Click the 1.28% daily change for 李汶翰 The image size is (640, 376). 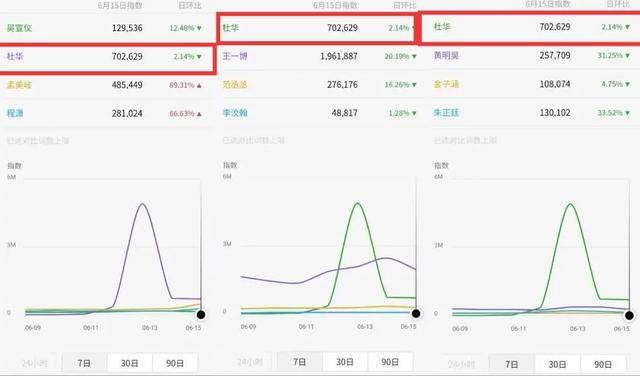[x=402, y=113]
